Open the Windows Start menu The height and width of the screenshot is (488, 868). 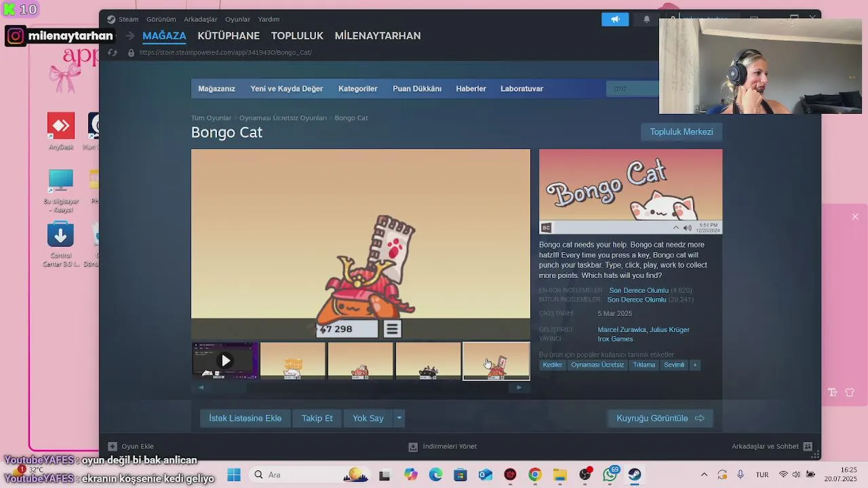point(234,475)
